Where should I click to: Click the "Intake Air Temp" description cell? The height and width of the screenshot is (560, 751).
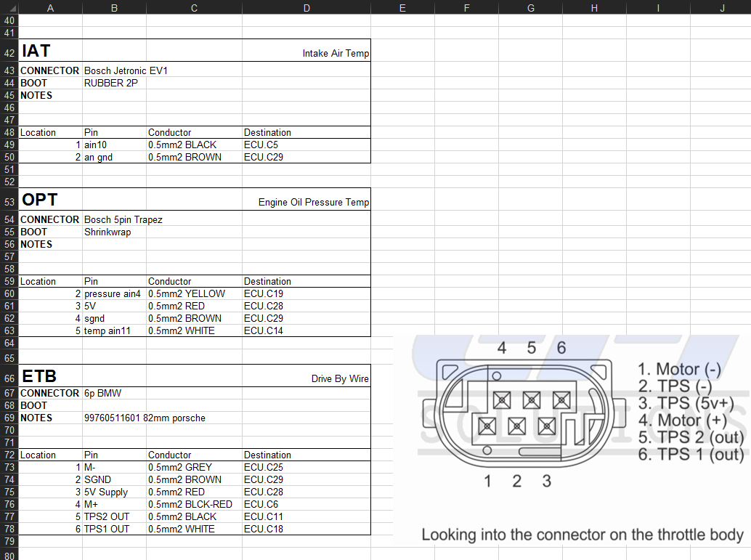(307, 52)
